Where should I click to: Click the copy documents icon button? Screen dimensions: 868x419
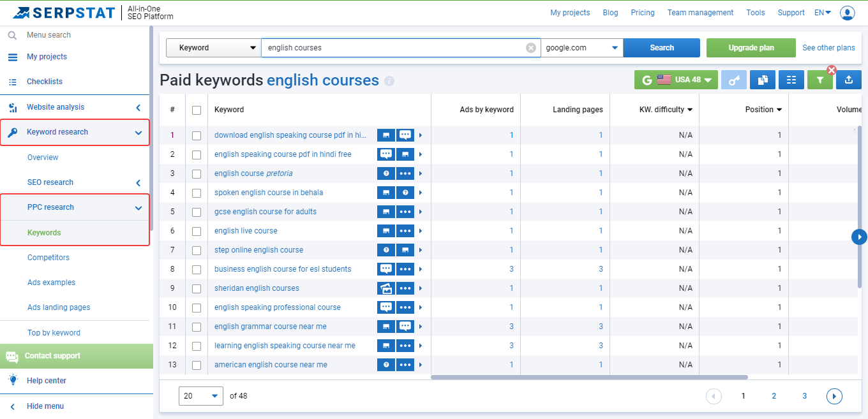(763, 80)
